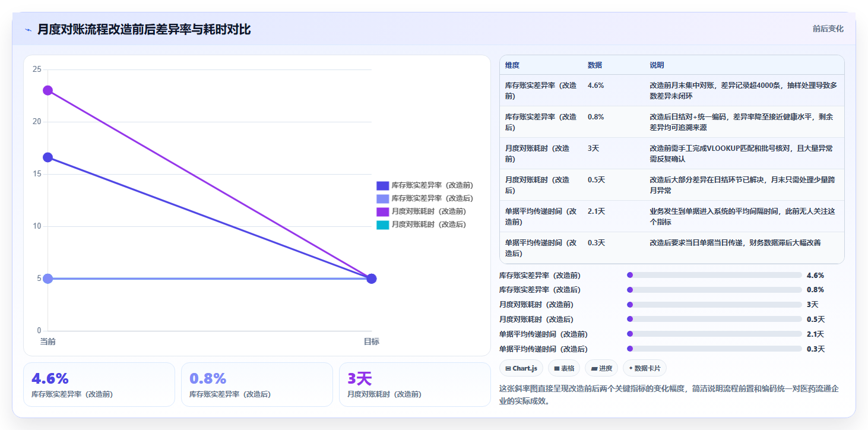This screenshot has width=868, height=430.
Task: Click the 维度 column header
Action: 512,65
